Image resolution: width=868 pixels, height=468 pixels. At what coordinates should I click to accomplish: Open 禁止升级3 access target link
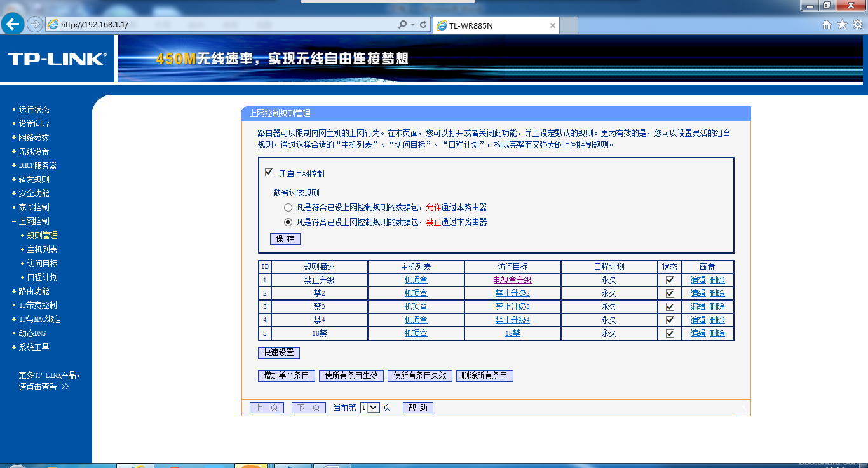tap(513, 306)
